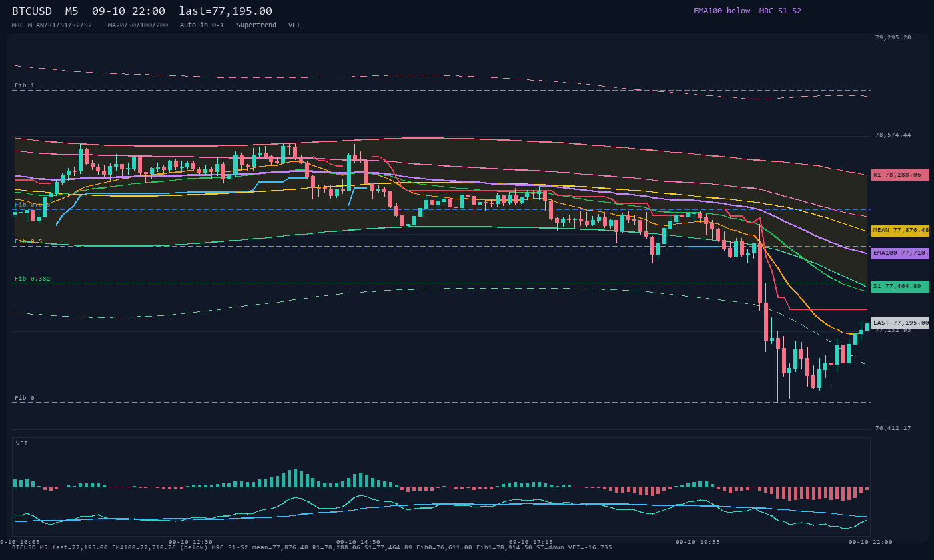Select the VFI legend entry in header
Viewport: 934px width, 560px height.
point(294,25)
